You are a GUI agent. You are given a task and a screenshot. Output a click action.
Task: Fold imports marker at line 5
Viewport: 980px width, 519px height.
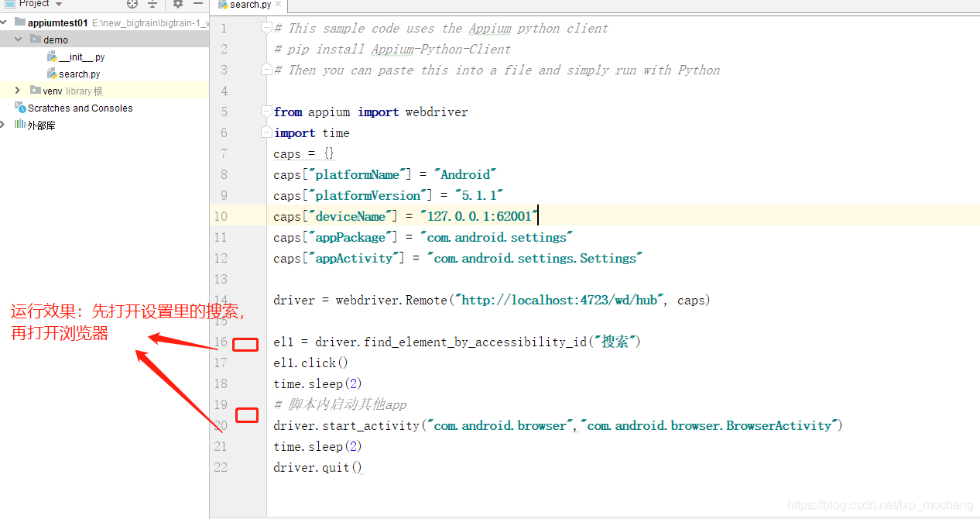point(266,112)
